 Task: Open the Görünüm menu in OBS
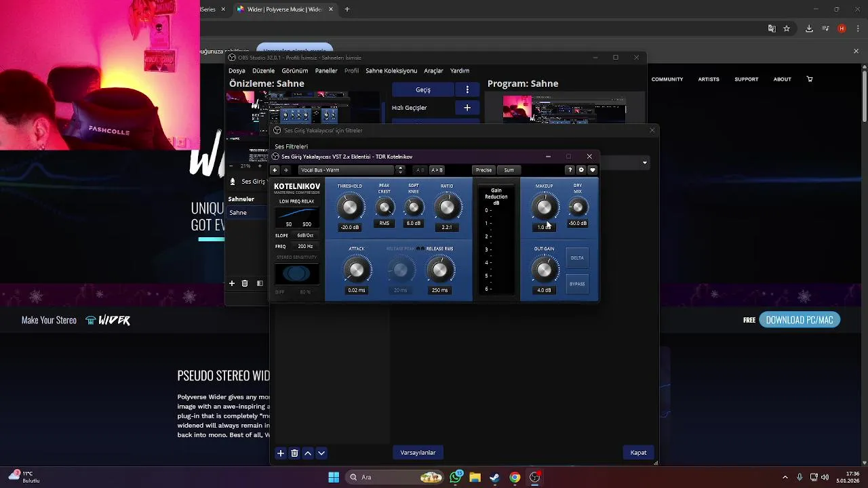click(x=295, y=70)
